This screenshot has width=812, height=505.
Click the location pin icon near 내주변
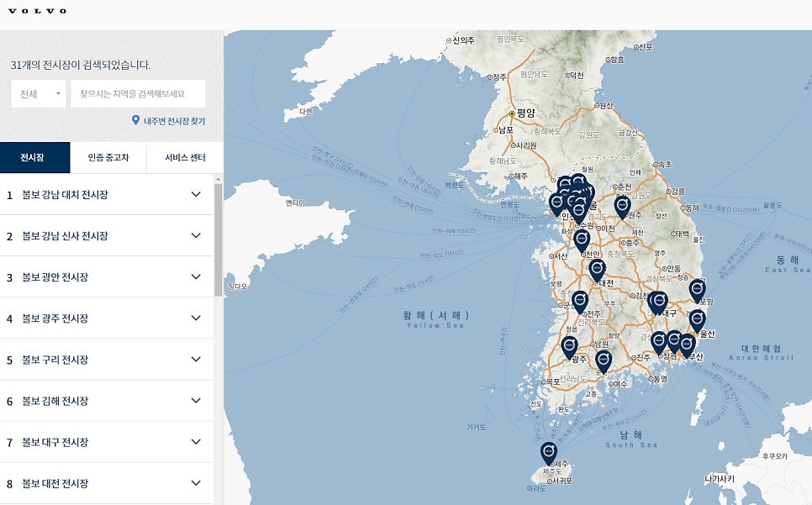(x=135, y=120)
